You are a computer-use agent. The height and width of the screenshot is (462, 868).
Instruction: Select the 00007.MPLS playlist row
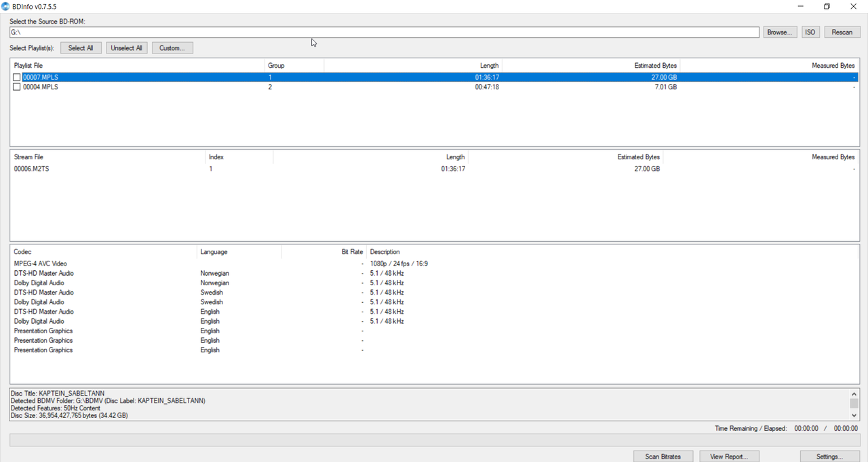coord(434,77)
